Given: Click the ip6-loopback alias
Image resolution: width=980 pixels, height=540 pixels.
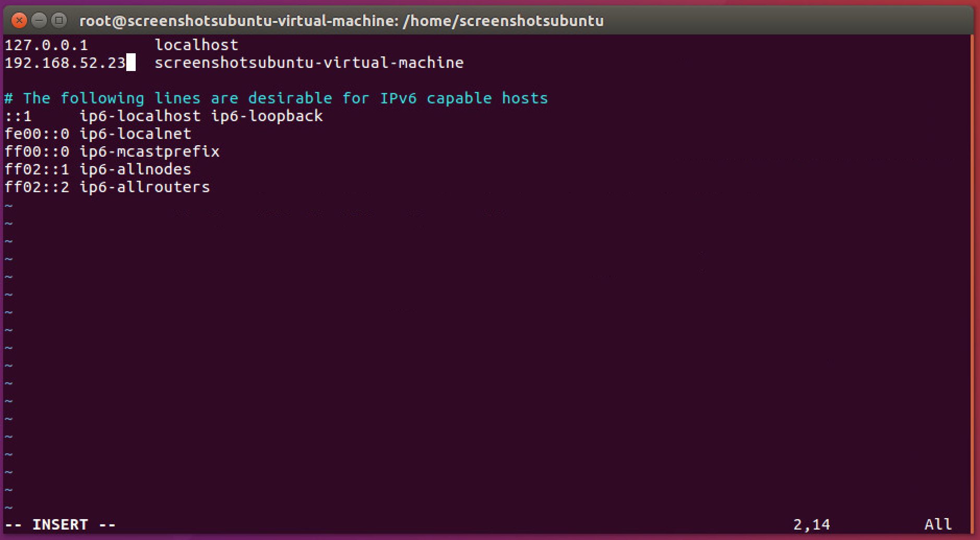Looking at the screenshot, I should click(267, 116).
